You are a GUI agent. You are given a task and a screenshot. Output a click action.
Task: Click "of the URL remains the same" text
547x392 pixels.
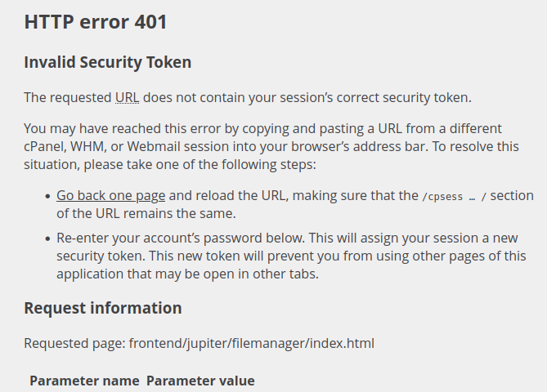coord(146,214)
